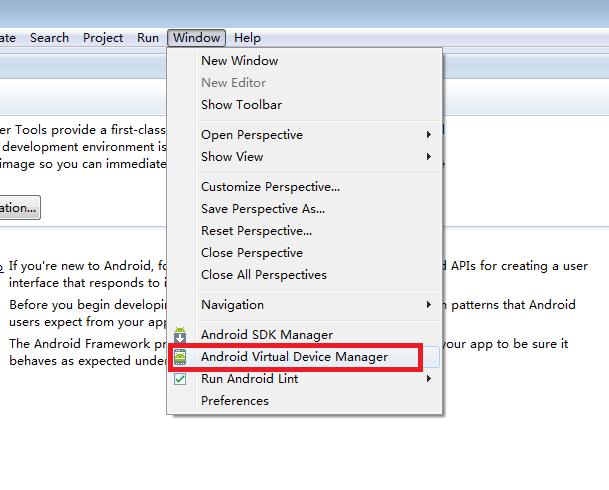Select New Window from the menu
This screenshot has width=609, height=490.
pos(304,61)
